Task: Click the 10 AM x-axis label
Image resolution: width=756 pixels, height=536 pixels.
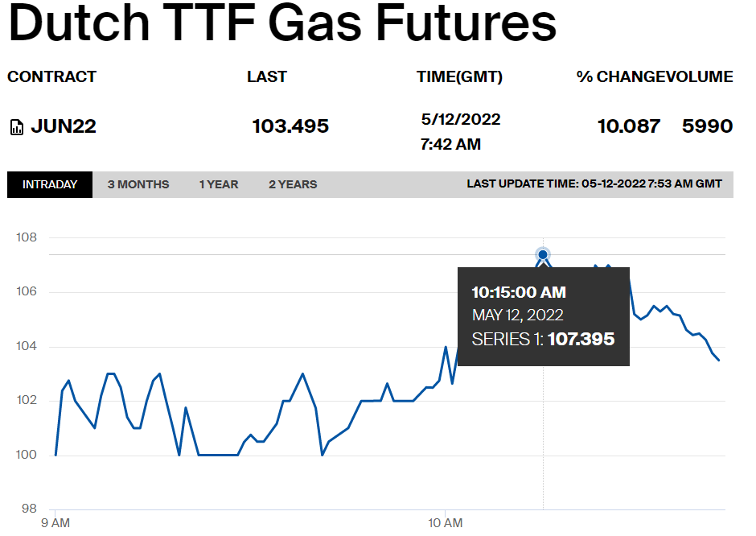Action: pos(445,523)
